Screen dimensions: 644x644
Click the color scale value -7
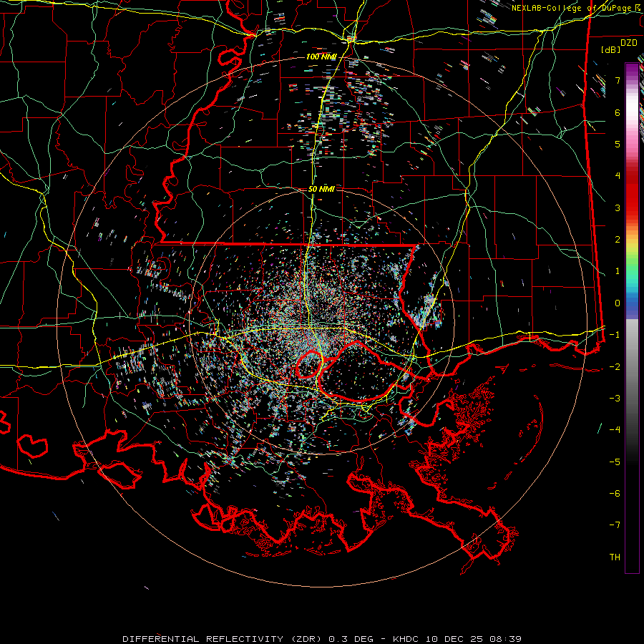pyautogui.click(x=615, y=525)
